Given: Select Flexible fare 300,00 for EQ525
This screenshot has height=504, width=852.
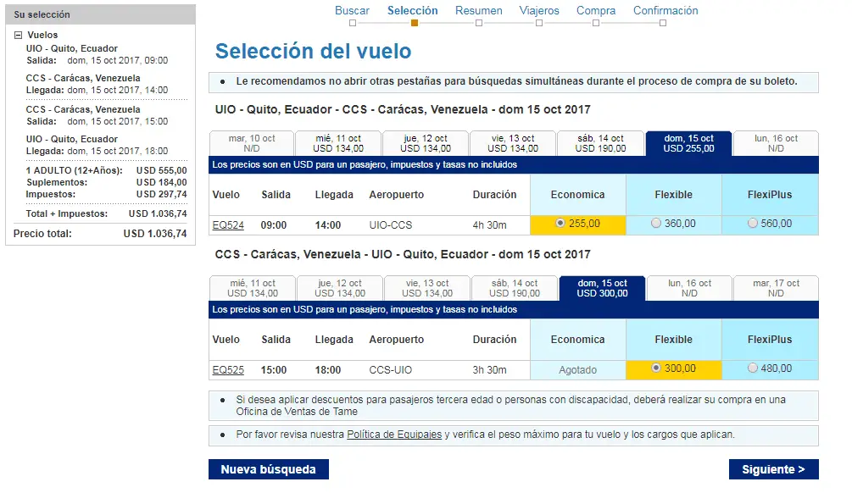Looking at the screenshot, I should 656,368.
